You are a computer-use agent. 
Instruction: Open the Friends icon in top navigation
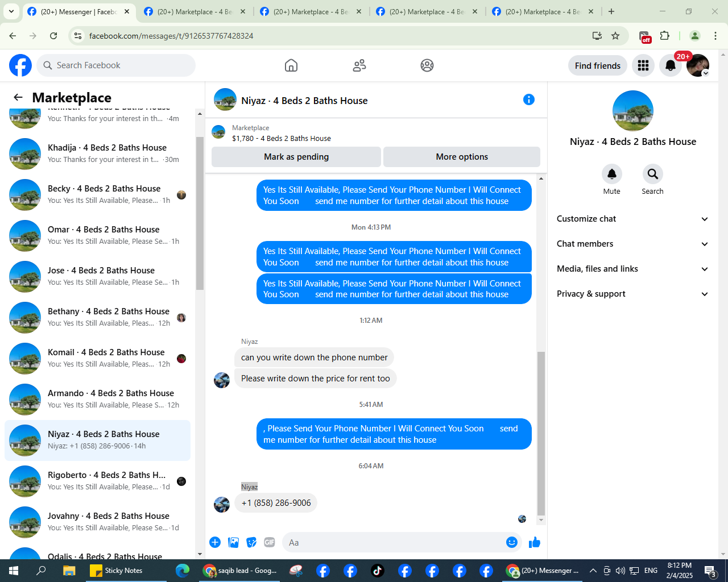tap(359, 65)
